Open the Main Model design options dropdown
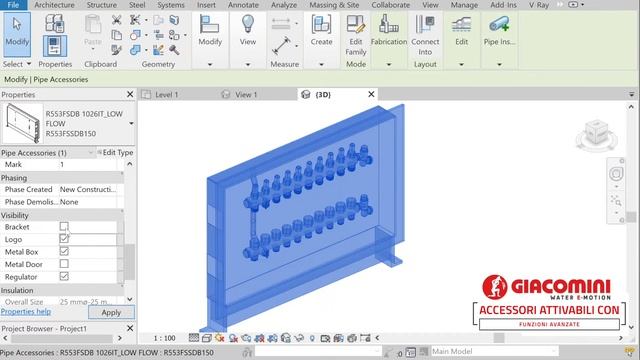The image size is (640, 360). (494, 351)
